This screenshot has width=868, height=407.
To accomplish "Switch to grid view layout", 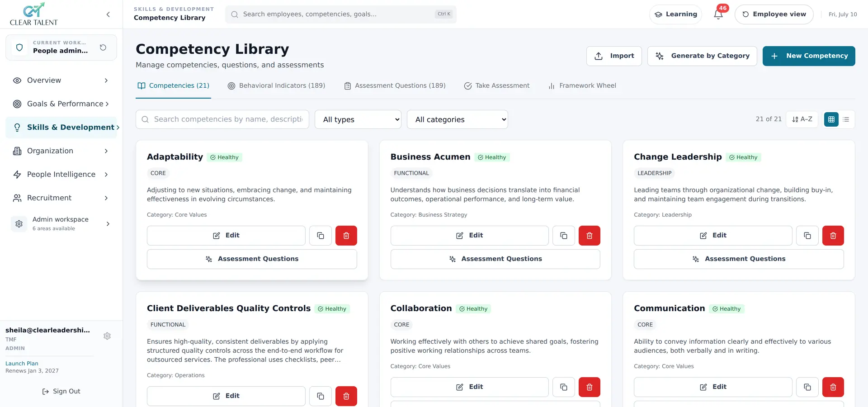I will pyautogui.click(x=831, y=119).
